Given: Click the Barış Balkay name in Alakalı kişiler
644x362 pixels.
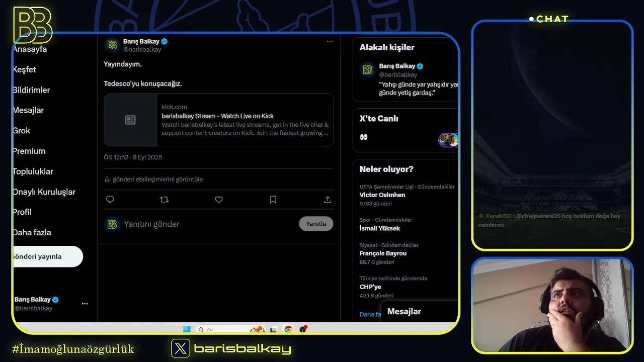Looking at the screenshot, I should coord(397,66).
